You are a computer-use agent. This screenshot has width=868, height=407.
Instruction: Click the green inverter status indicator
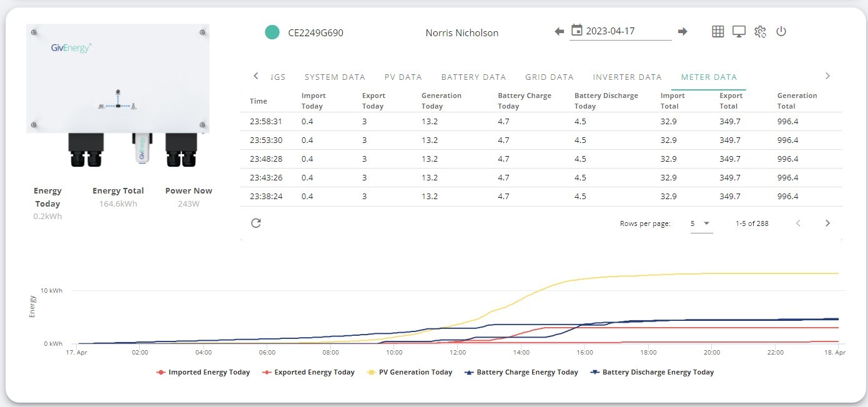272,32
